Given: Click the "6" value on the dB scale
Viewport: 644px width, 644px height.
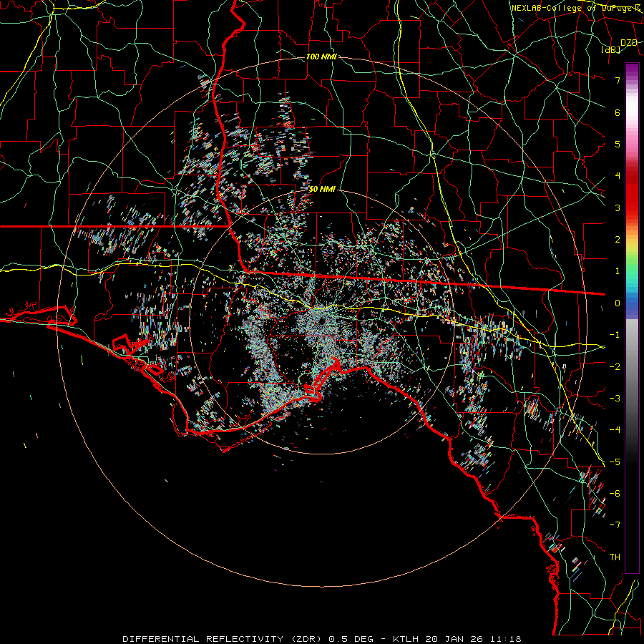Looking at the screenshot, I should pyautogui.click(x=618, y=112).
